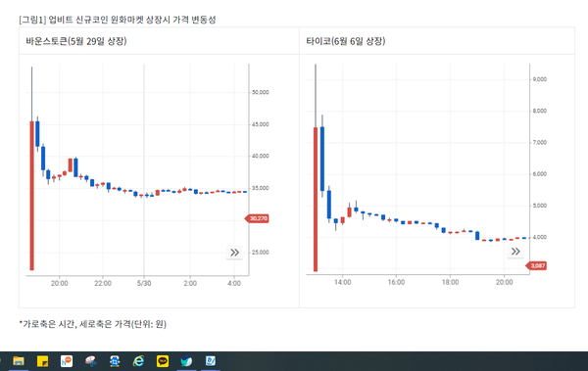Screen dimensions: 588x371
Task: Click the 20:00 label on 타이코 chart
Action: (504, 282)
